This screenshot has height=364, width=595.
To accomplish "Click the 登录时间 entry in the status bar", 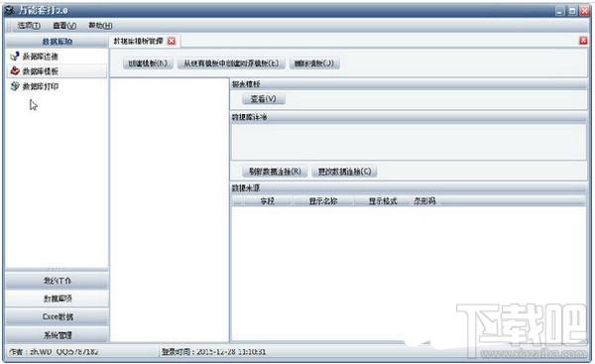I will point(213,352).
